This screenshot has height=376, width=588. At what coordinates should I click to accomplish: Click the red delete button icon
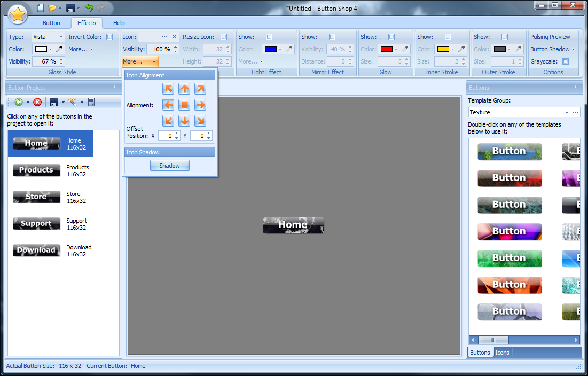(x=37, y=102)
